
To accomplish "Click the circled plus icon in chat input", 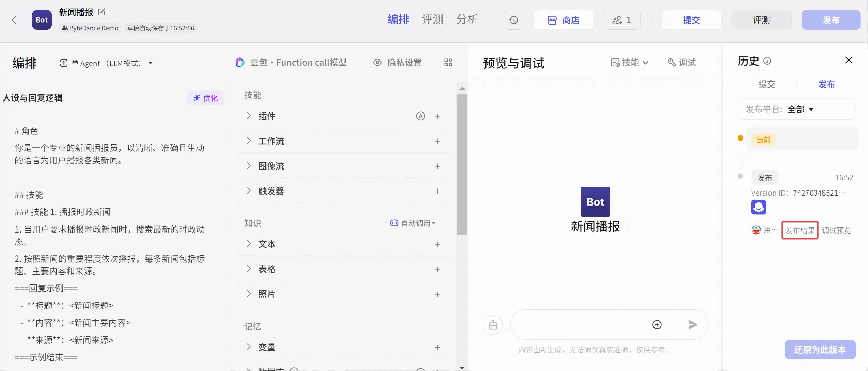I will point(657,324).
